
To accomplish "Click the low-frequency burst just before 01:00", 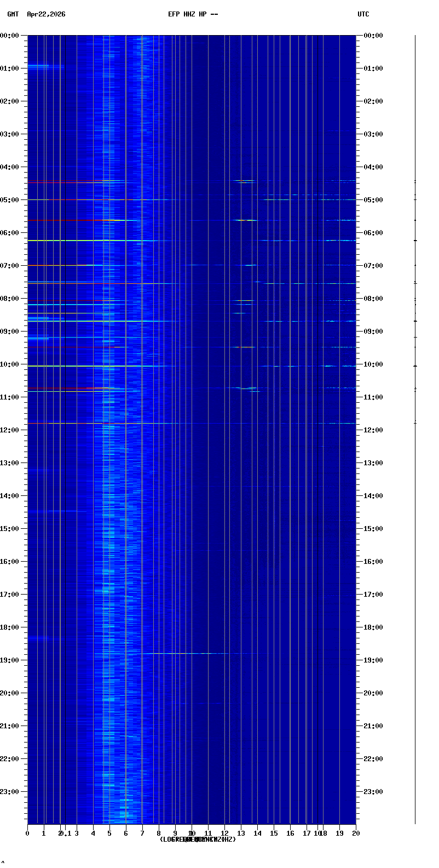I will (x=38, y=66).
